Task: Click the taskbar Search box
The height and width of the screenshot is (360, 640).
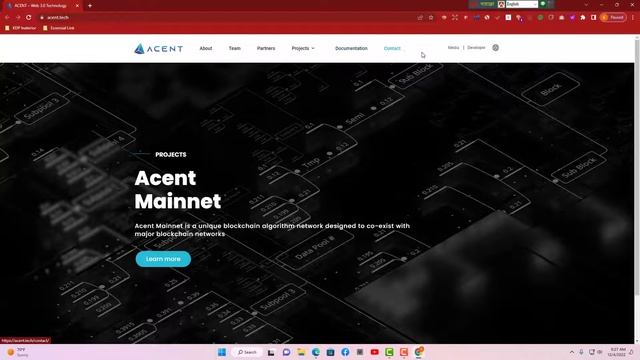Action: tap(247, 352)
